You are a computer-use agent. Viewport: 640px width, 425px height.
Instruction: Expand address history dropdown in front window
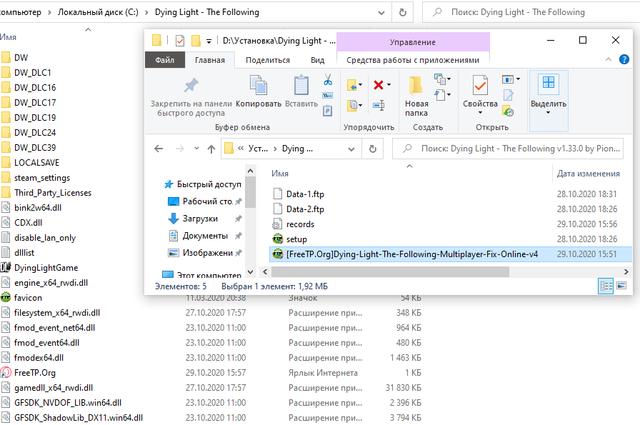tap(351, 149)
